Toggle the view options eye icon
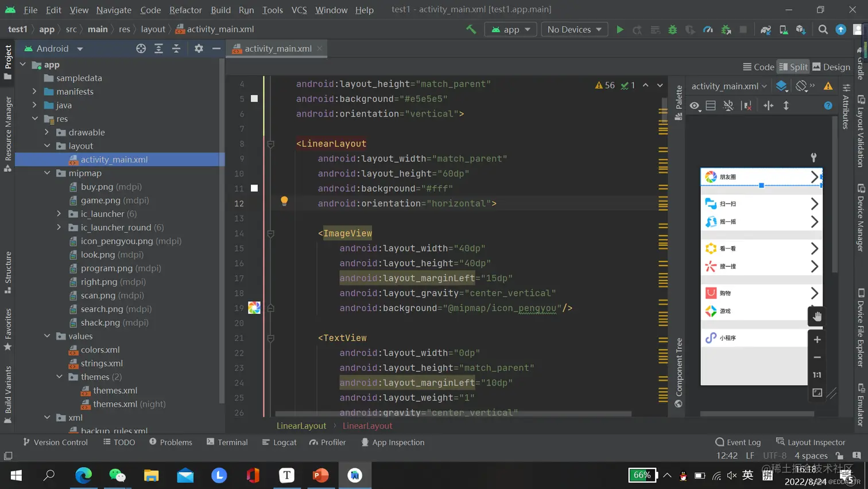 click(694, 106)
